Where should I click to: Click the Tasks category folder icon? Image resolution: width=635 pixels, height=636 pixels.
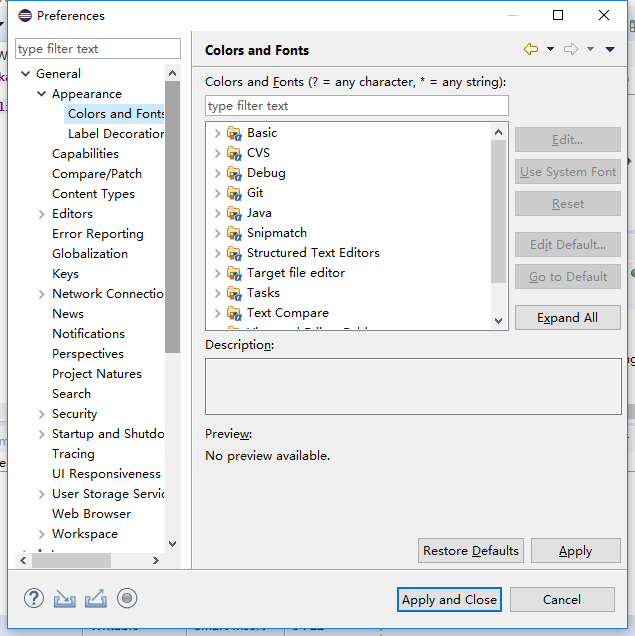234,293
